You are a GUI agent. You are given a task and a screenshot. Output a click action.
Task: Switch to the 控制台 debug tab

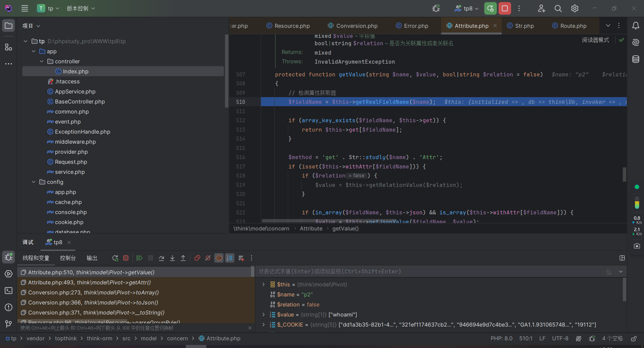click(x=68, y=258)
